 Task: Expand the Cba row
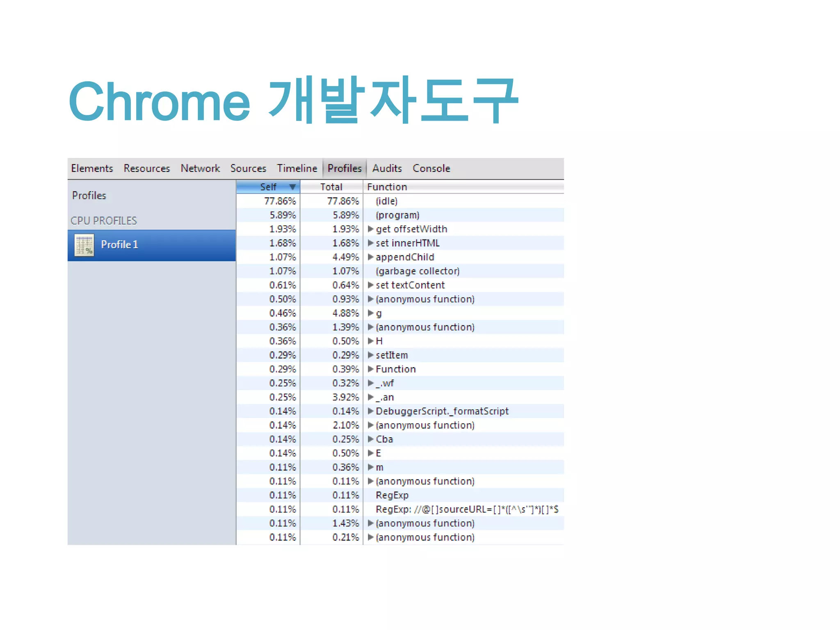pos(370,439)
